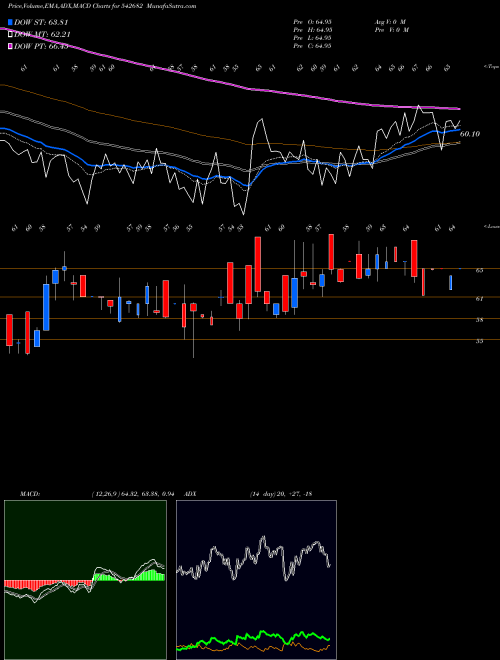The height and width of the screenshot is (660, 500).
Task: Click the white DOW MT legend swatch
Action: point(11,35)
